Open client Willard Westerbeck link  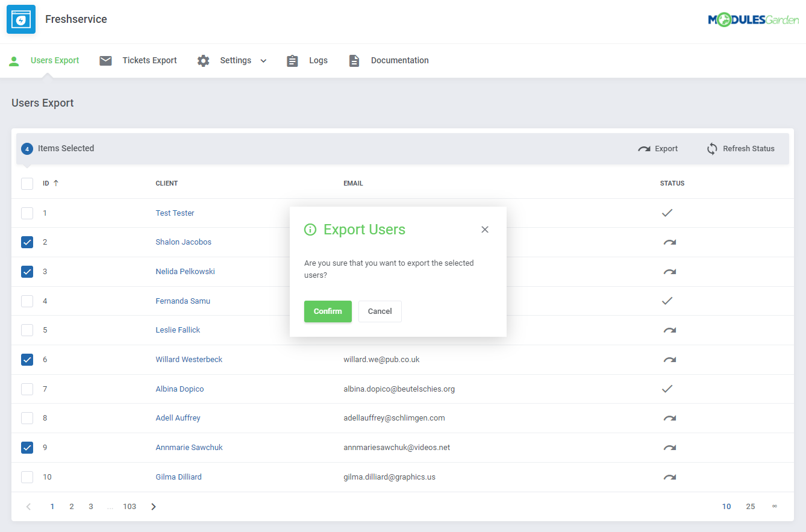(189, 360)
